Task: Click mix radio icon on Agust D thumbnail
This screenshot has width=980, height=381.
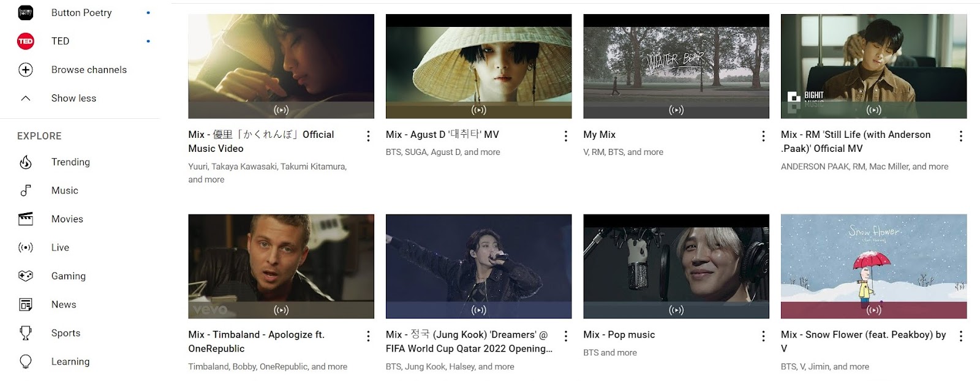Action: 479,110
